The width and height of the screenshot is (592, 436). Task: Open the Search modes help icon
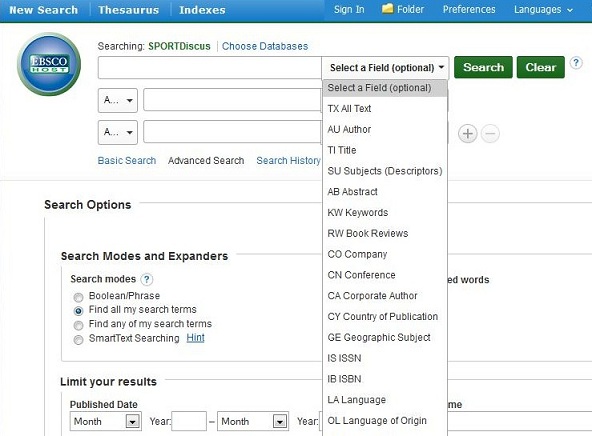[146, 279]
